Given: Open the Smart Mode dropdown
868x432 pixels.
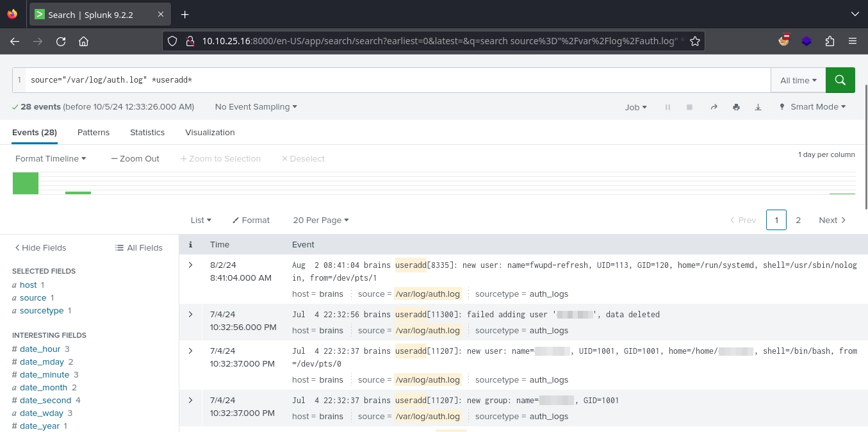Looking at the screenshot, I should [x=812, y=107].
